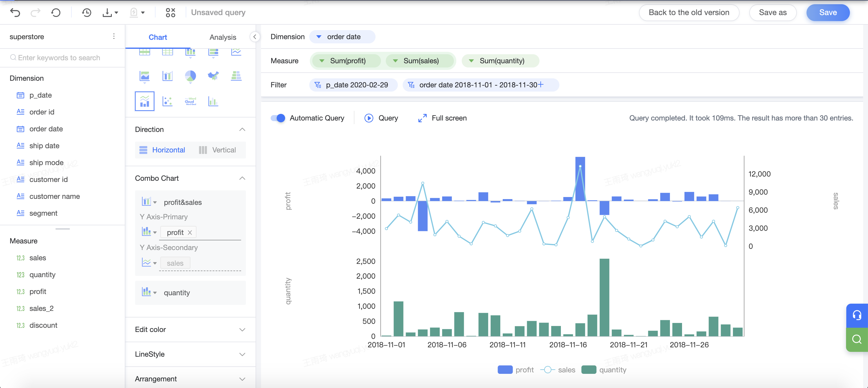Add a new filter with plus icon
Screen dimensions: 868x388
pyautogui.click(x=540, y=85)
